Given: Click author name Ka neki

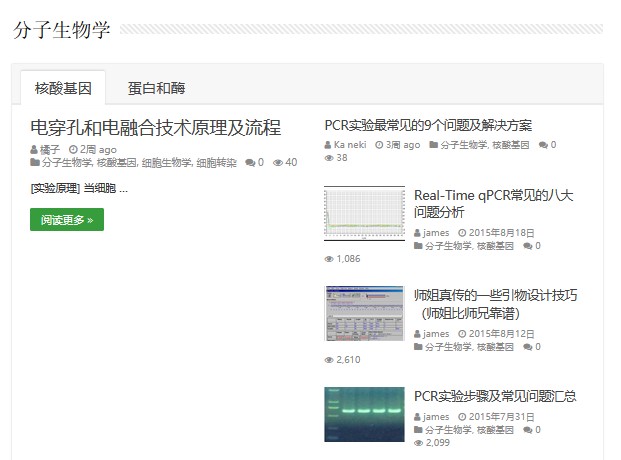Looking at the screenshot, I should point(349,145).
